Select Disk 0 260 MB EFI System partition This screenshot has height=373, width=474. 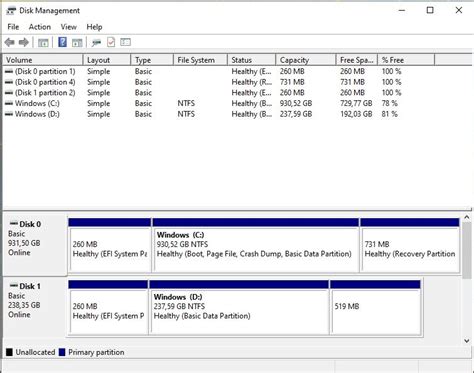pyautogui.click(x=110, y=245)
